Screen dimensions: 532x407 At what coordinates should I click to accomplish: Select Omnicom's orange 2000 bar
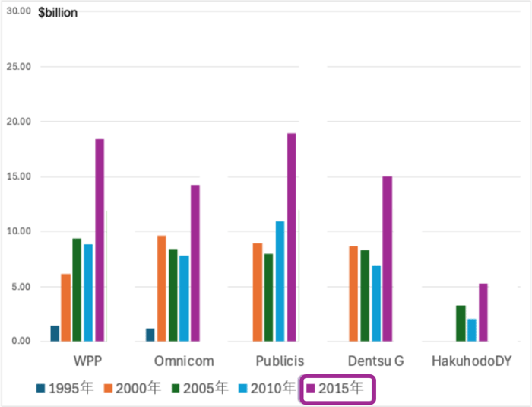pos(162,288)
